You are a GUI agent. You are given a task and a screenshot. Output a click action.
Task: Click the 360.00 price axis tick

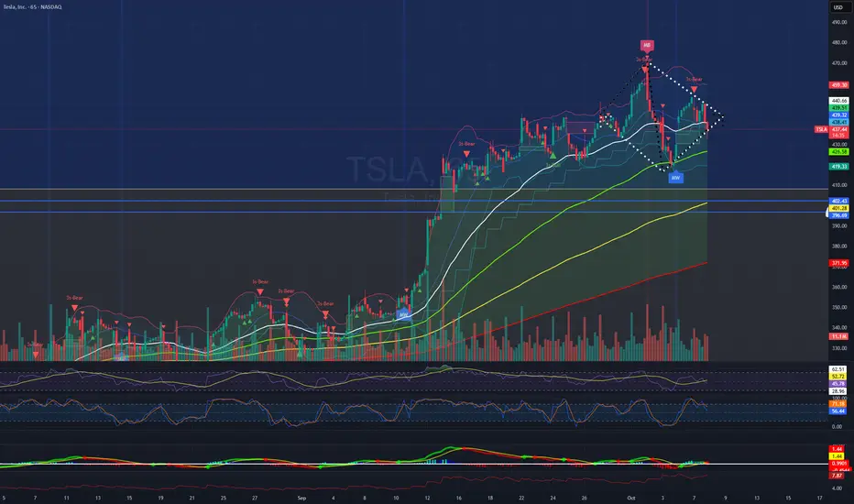click(838, 287)
